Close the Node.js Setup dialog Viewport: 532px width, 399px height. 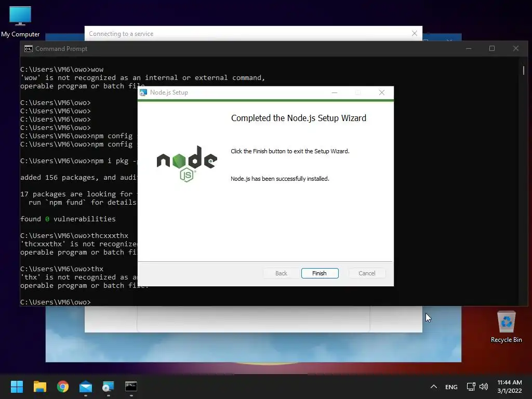382,92
